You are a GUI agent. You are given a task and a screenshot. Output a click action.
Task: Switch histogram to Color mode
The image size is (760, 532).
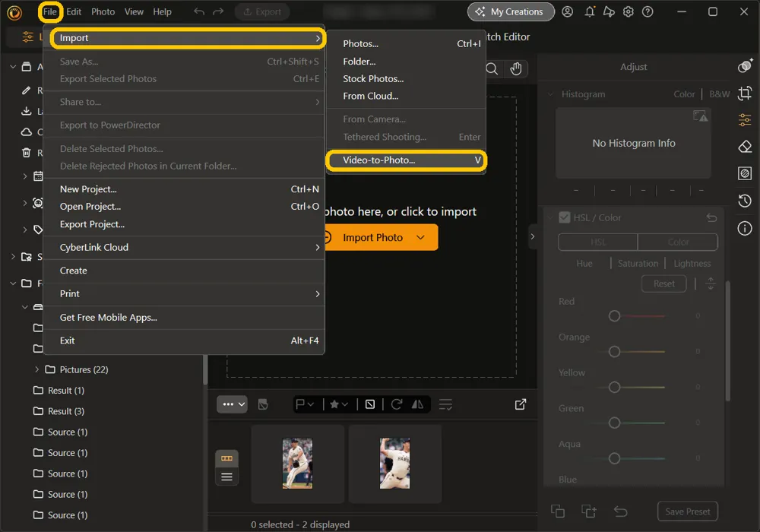coord(684,94)
